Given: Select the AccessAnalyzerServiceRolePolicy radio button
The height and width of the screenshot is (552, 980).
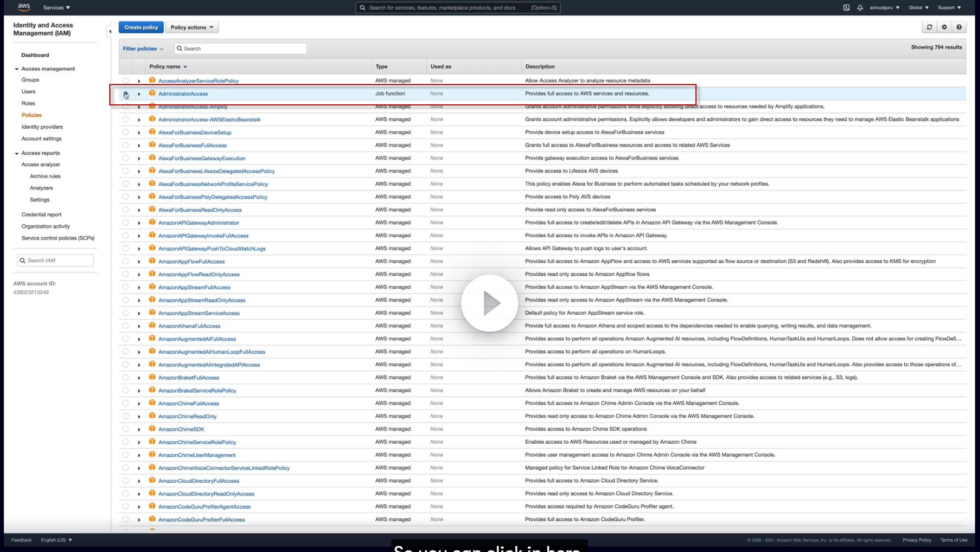Looking at the screenshot, I should [126, 81].
